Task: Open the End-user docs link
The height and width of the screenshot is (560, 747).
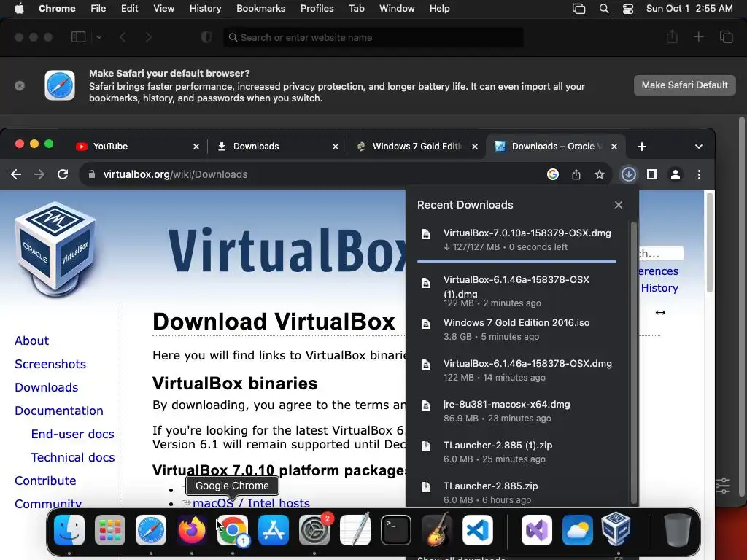Action: (72, 435)
